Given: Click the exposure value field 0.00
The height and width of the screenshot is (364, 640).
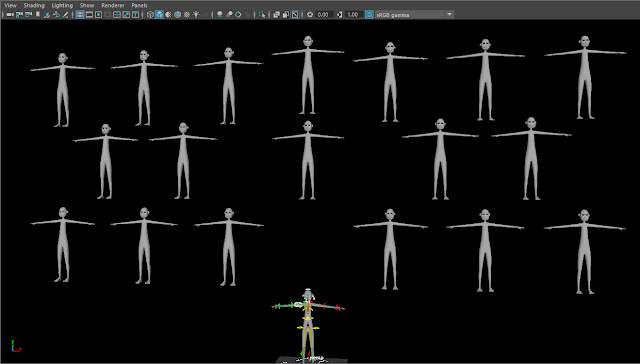Looking at the screenshot, I should click(x=324, y=15).
